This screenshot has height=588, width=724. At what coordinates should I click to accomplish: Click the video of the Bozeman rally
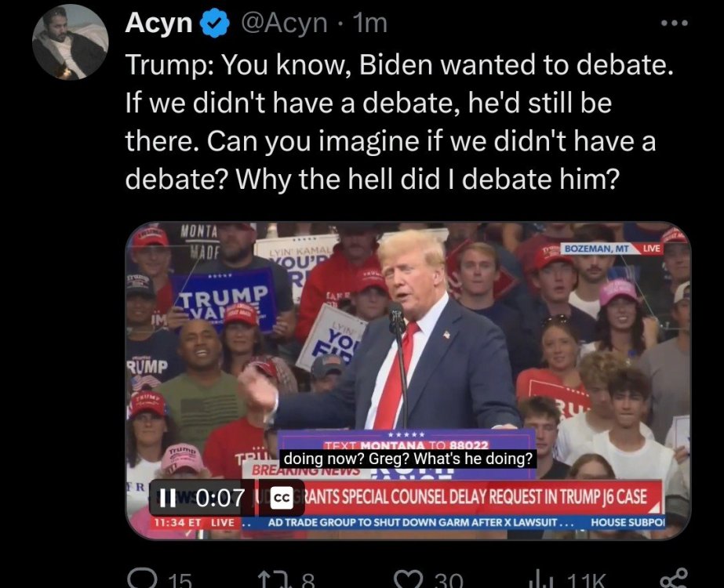pyautogui.click(x=408, y=380)
